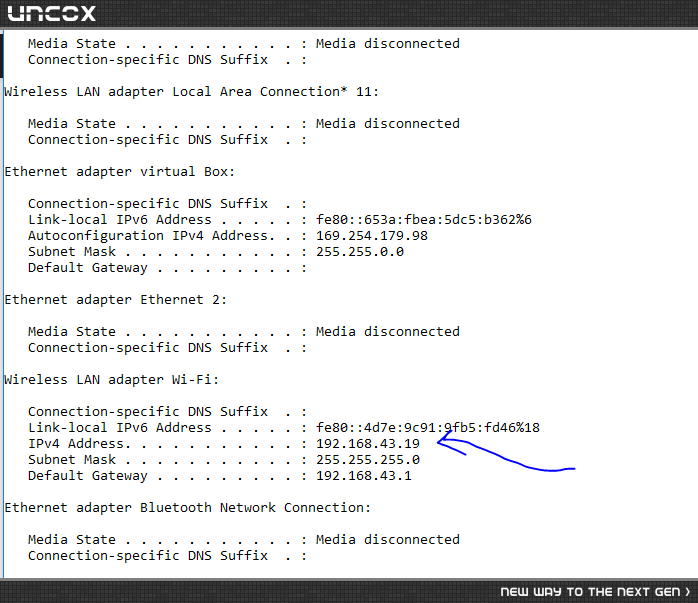Click the Local Area Connection* 11 heading
698x603 pixels.
click(191, 92)
